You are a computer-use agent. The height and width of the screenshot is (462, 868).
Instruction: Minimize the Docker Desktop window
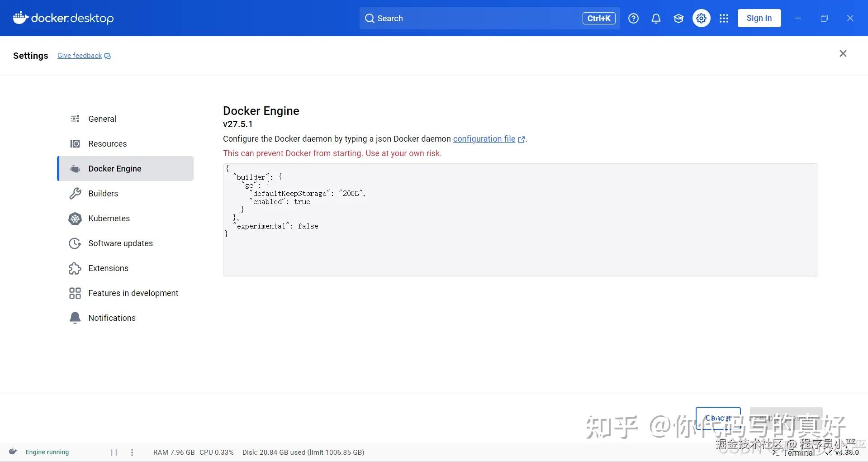[x=798, y=18]
